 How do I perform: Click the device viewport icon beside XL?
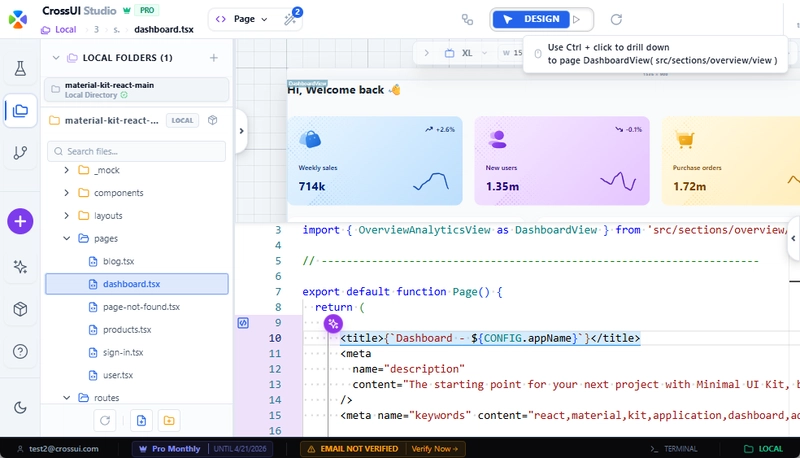tap(449, 53)
